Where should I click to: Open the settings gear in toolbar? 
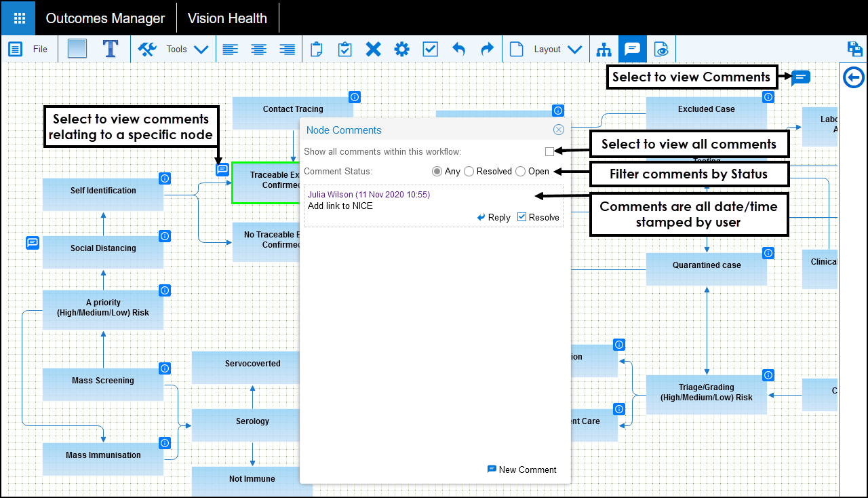coord(401,49)
